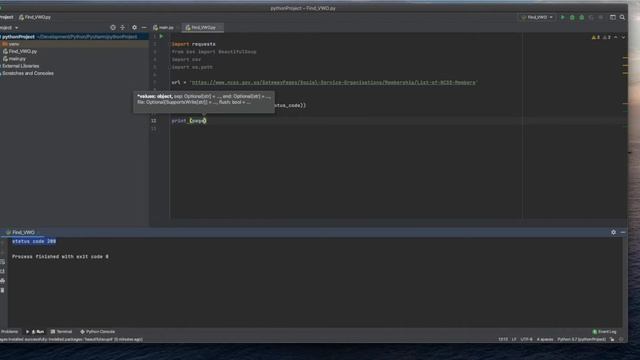Collapse all using the Project panel divider icon
This screenshot has width=640, height=360.
122,27
